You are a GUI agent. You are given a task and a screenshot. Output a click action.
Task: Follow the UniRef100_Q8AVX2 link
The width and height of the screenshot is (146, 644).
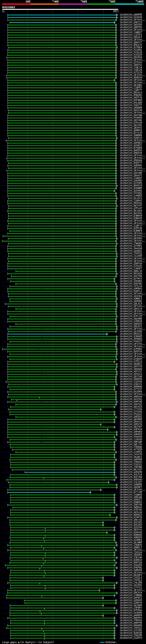pos(131,65)
